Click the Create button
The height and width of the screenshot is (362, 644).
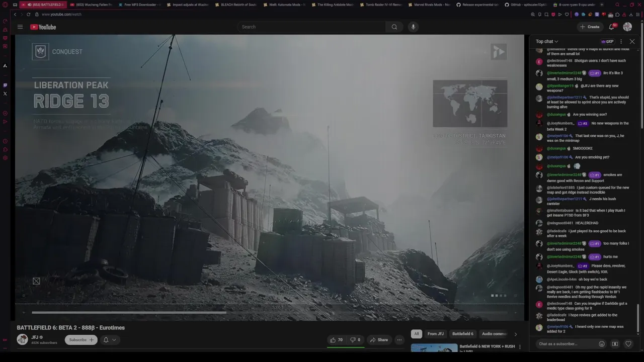click(590, 27)
